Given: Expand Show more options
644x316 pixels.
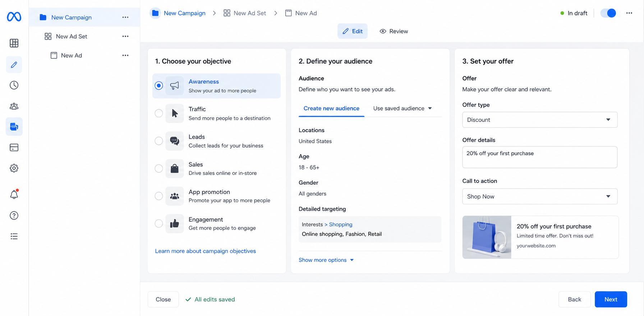Looking at the screenshot, I should coord(326,260).
